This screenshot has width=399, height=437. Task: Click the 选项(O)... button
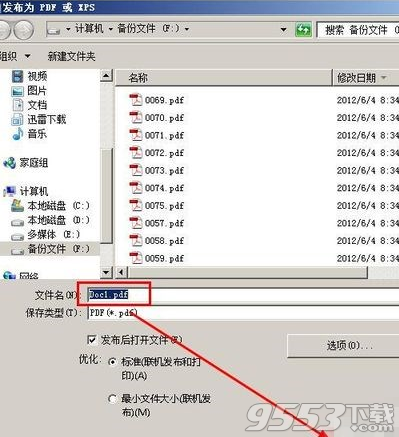pyautogui.click(x=343, y=346)
